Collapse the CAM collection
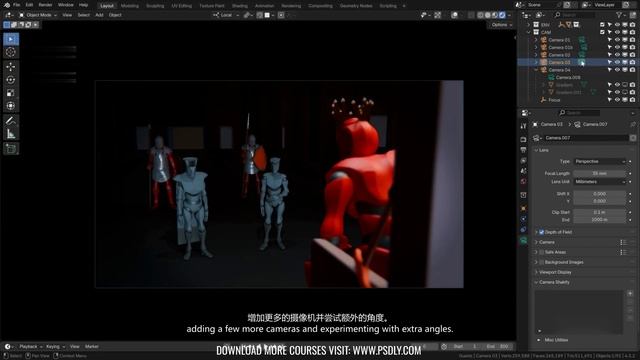This screenshot has height=360, width=640. click(x=529, y=32)
